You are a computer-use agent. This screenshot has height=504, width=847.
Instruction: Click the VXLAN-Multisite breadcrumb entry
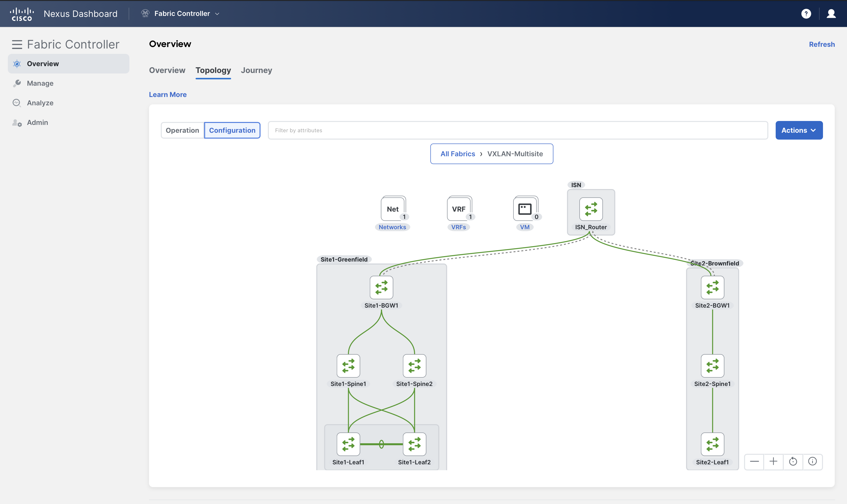[515, 154]
